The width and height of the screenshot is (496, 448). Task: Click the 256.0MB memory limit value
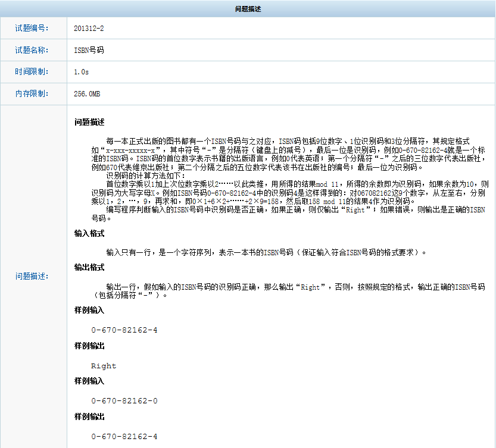pos(87,94)
